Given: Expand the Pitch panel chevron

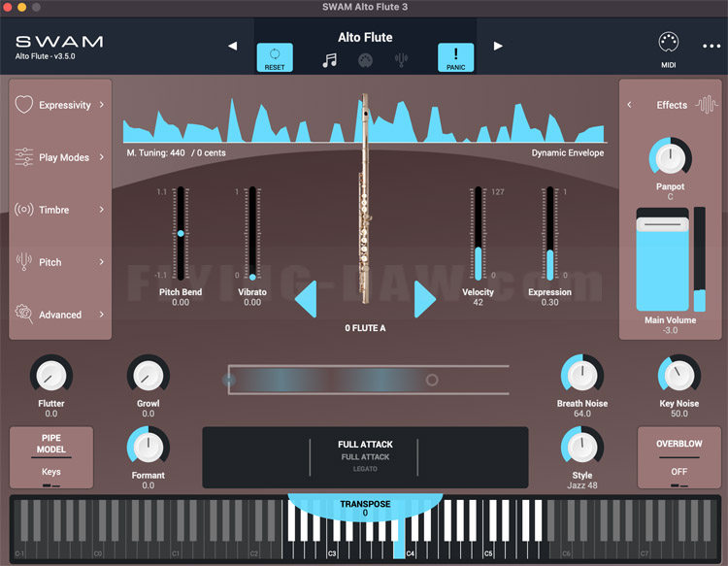Looking at the screenshot, I should tap(102, 262).
